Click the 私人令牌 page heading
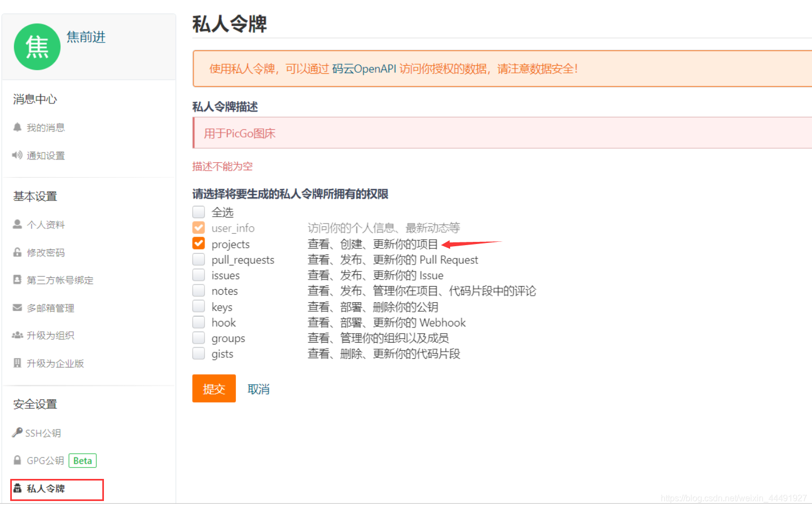 229,24
